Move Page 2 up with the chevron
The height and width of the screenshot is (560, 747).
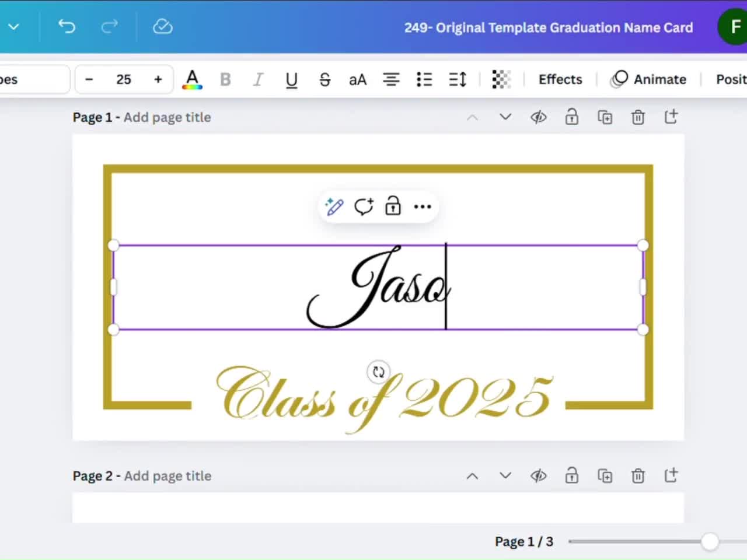pyautogui.click(x=472, y=475)
